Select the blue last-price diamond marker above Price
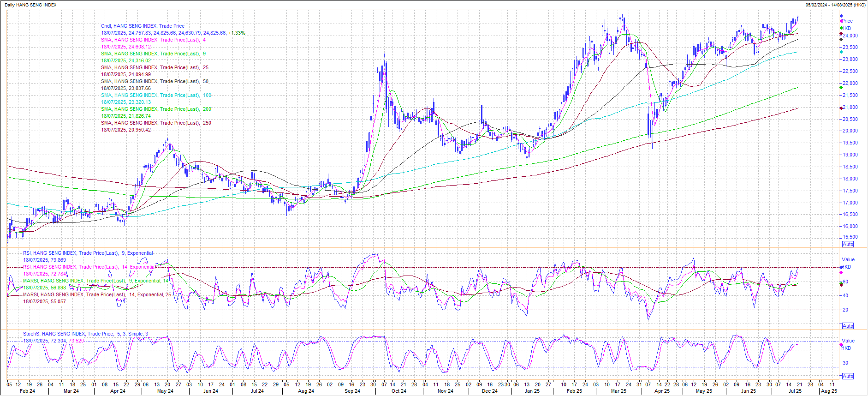The width and height of the screenshot is (868, 396). [841, 16]
